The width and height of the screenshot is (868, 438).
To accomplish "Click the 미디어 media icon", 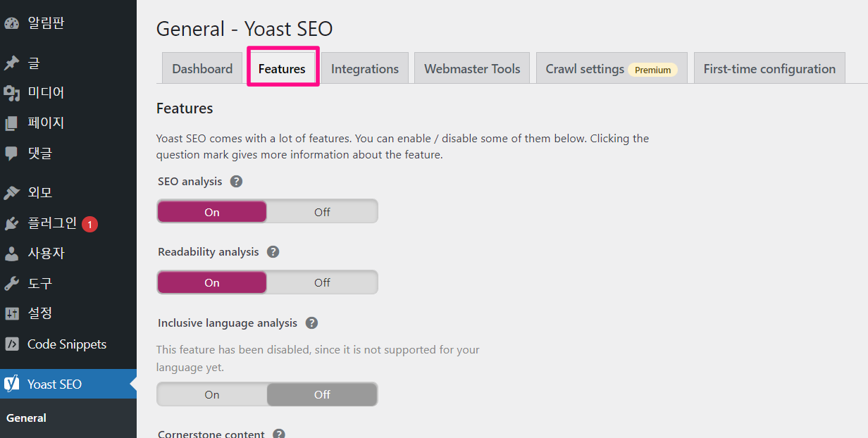I will pos(11,93).
